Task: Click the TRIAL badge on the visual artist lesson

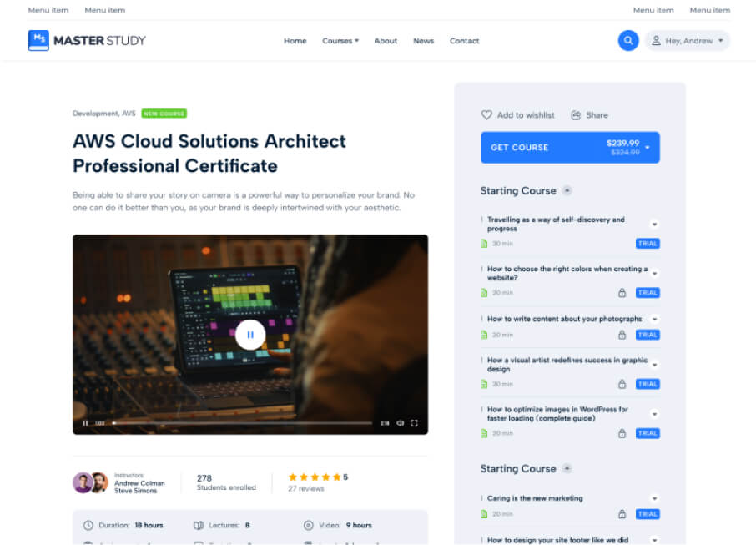Action: [648, 384]
